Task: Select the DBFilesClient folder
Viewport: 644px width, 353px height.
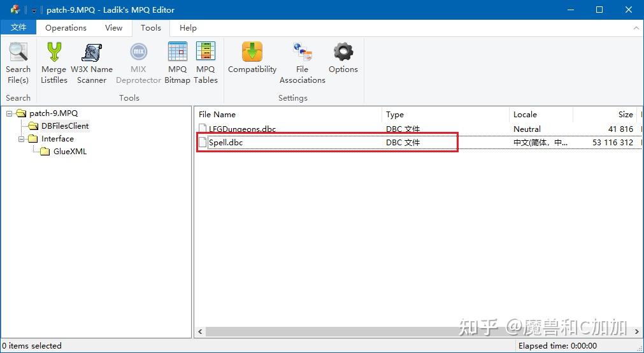Action: [65, 126]
